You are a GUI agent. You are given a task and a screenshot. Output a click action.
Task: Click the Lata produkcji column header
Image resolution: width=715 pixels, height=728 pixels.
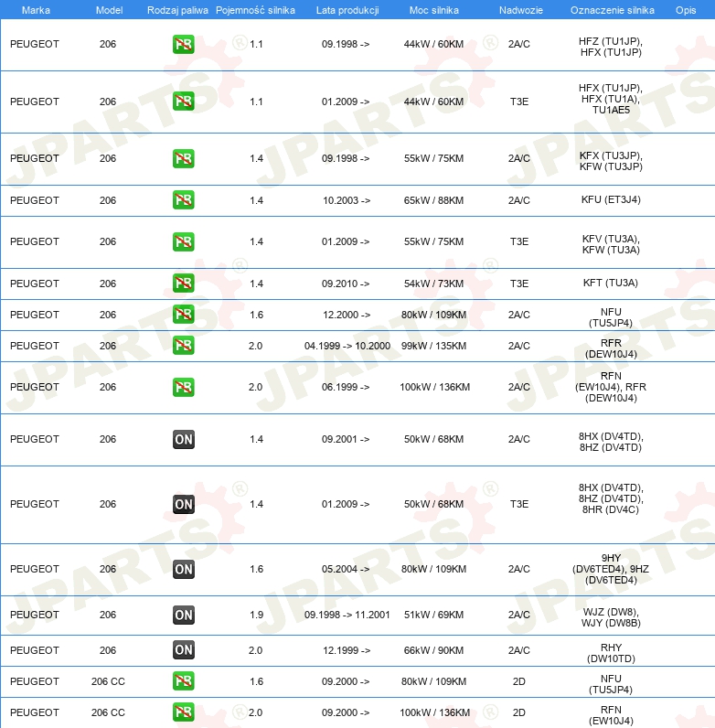[x=347, y=10]
